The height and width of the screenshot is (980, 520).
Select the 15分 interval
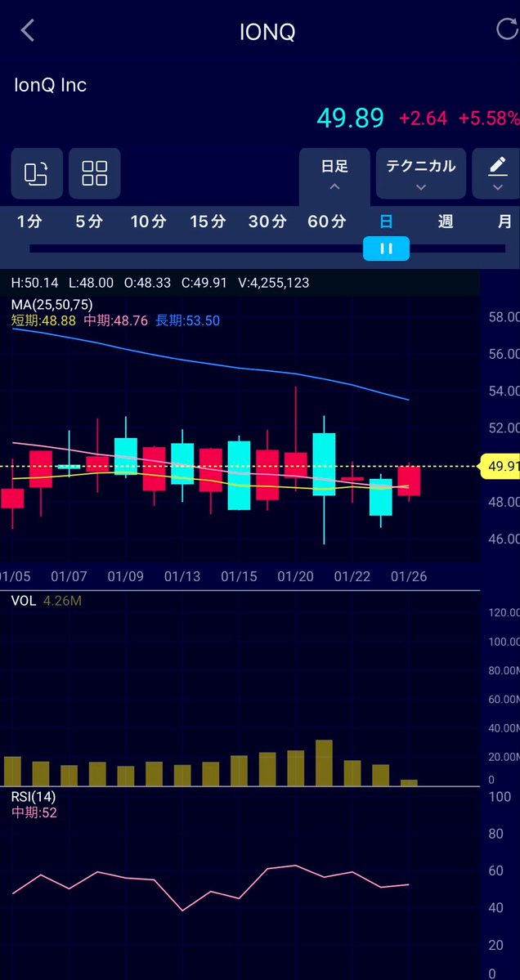[x=208, y=222]
